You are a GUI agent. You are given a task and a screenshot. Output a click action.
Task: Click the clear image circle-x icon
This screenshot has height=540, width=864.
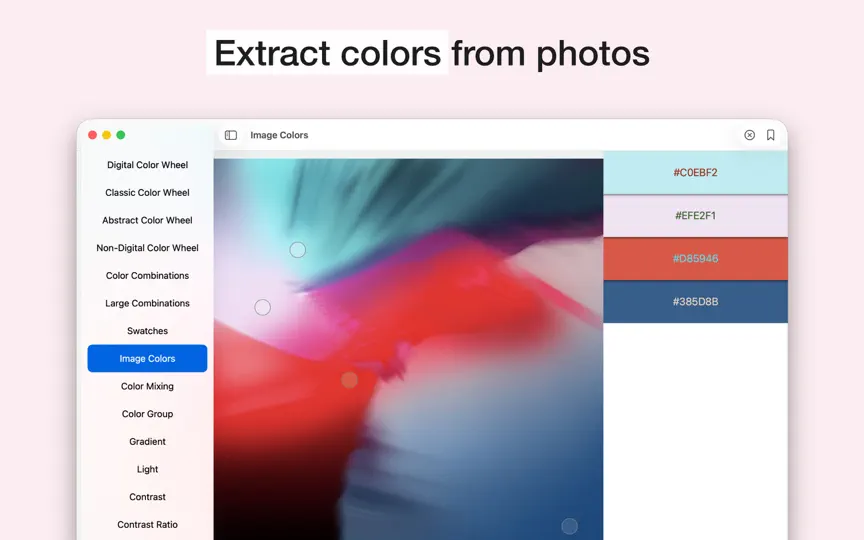(749, 135)
